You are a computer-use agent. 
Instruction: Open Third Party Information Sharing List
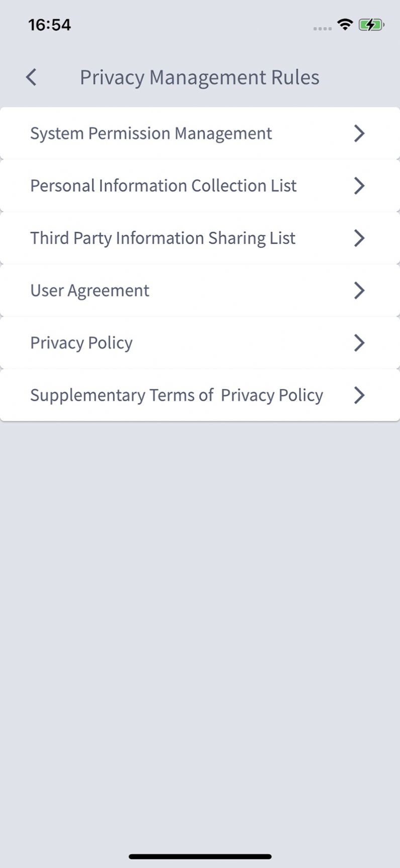[163, 238]
